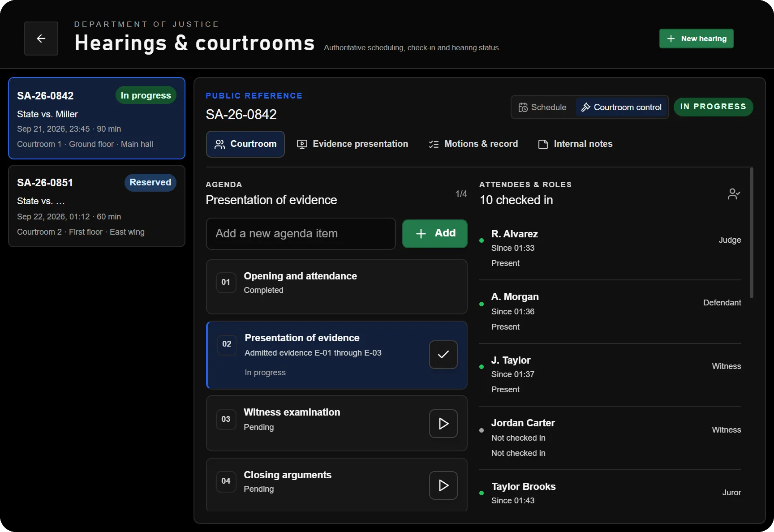Viewport: 774px width, 532px height.
Task: Start the Witness examination agenda item
Action: [443, 424]
